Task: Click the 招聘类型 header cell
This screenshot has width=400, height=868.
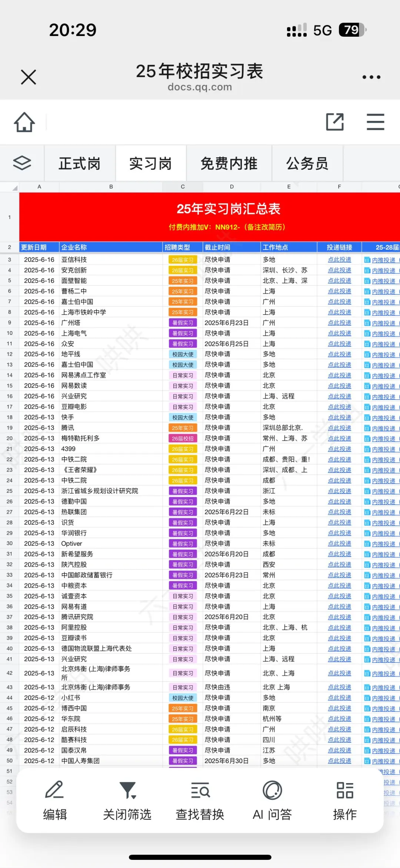Action: point(183,247)
